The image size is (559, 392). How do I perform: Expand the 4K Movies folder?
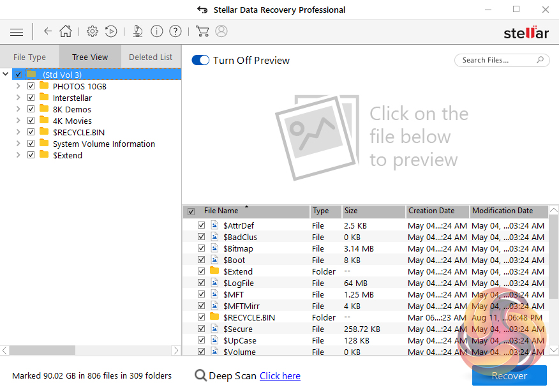pos(18,121)
